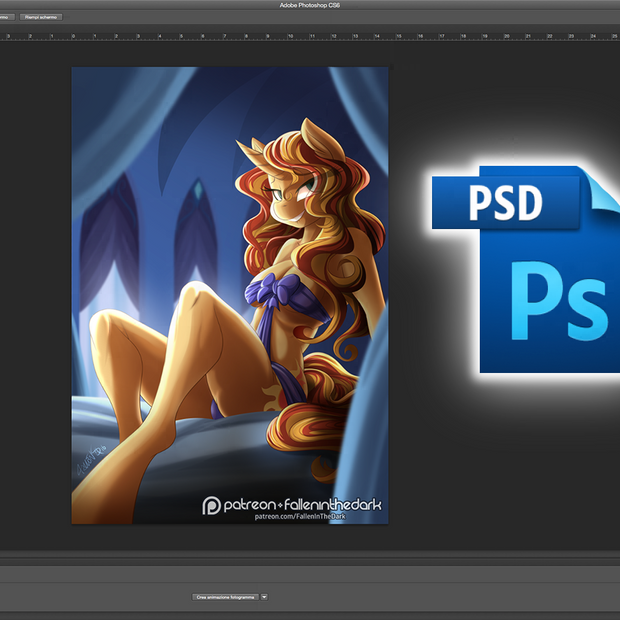Open the dropdown arrow beside 'Crea animazione fotogramma'
Viewport: 620px width, 620px height.
(265, 597)
